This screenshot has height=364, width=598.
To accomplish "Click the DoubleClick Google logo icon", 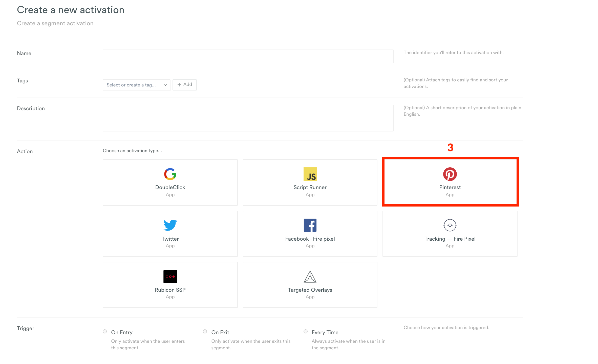I will [170, 174].
